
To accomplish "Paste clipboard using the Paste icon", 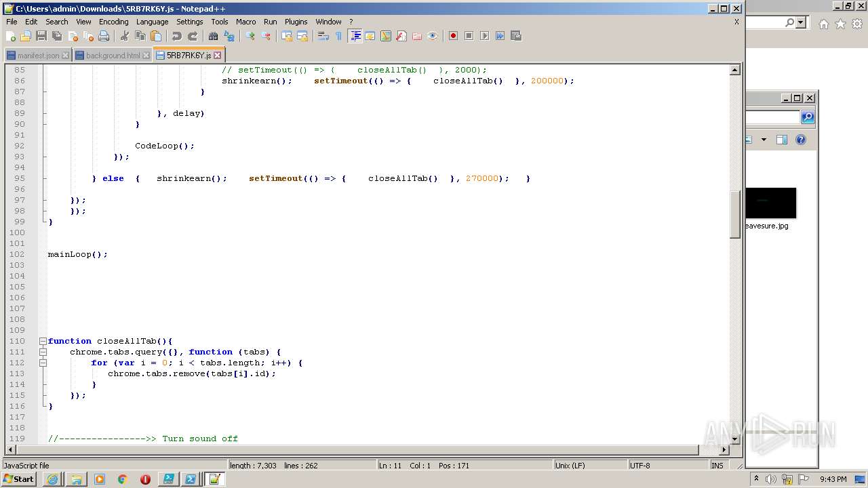I will [x=156, y=36].
